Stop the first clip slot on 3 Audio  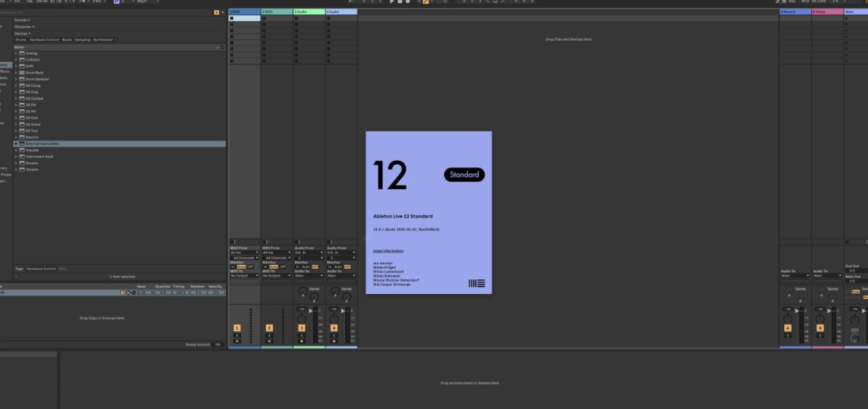tap(297, 19)
